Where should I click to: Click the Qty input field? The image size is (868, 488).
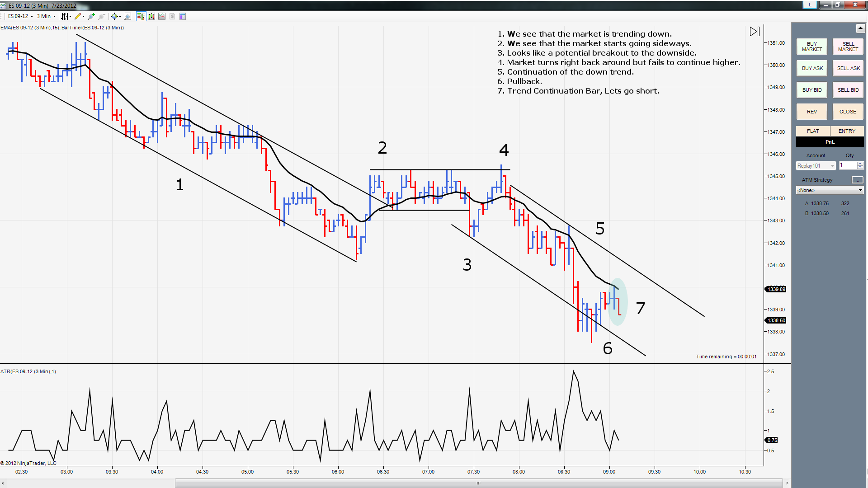coord(848,166)
